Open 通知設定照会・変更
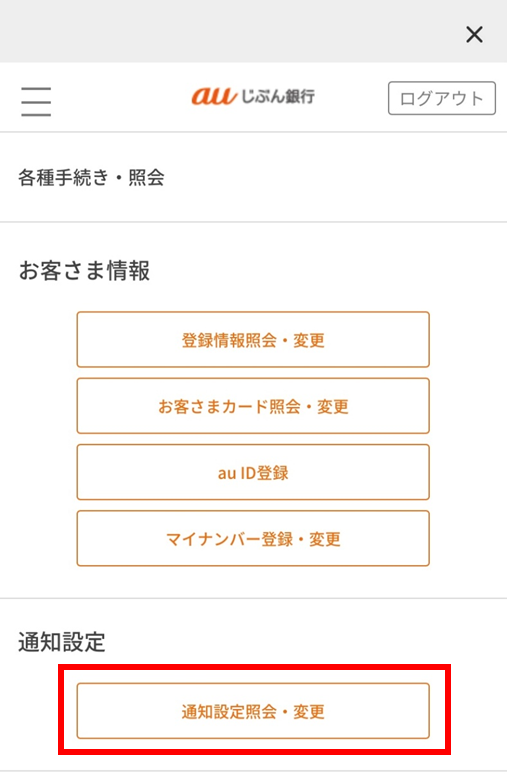The height and width of the screenshot is (779, 507). [253, 711]
